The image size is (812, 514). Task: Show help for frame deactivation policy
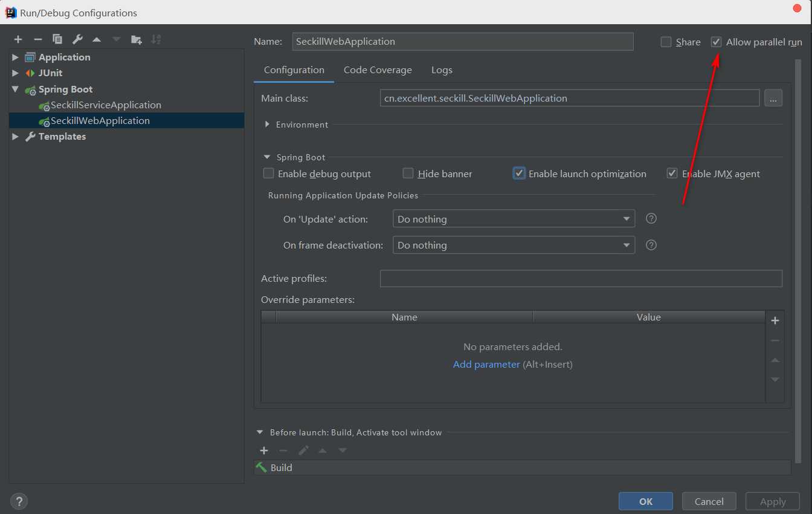(x=651, y=245)
